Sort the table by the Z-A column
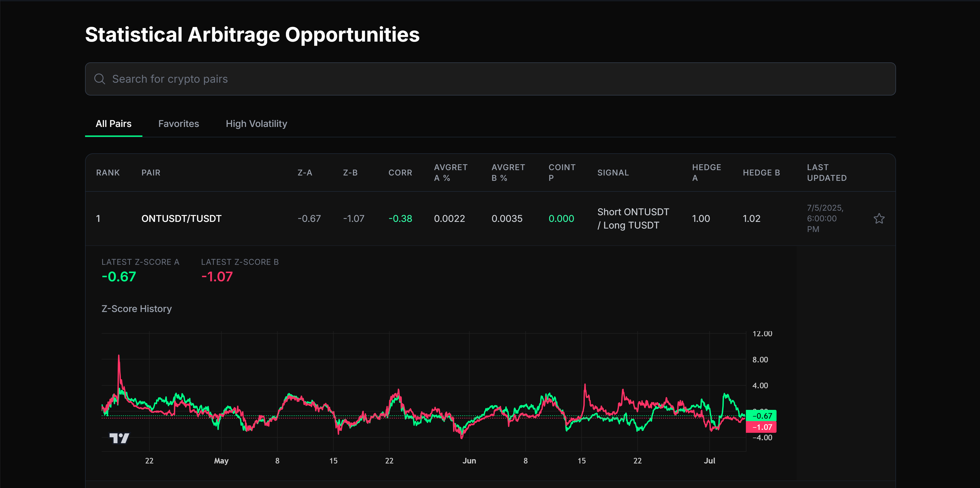 (305, 172)
